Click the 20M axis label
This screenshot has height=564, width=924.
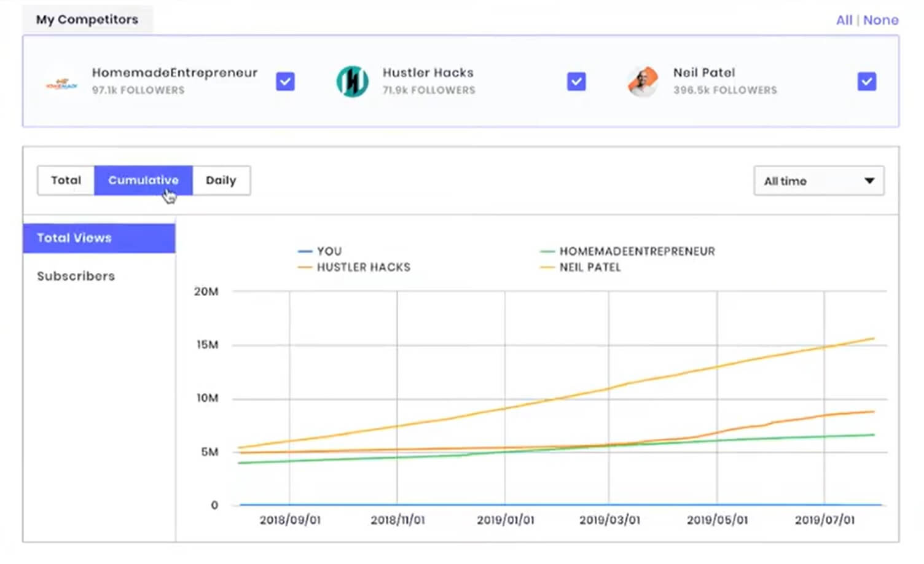[206, 291]
